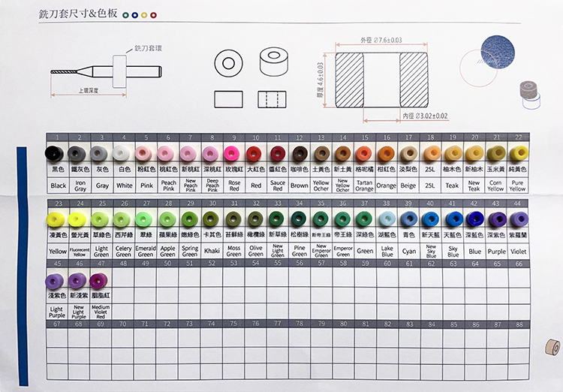This screenshot has width=563, height=392.
Task: Select the Medium Violet Red ring
Action: coord(101,282)
